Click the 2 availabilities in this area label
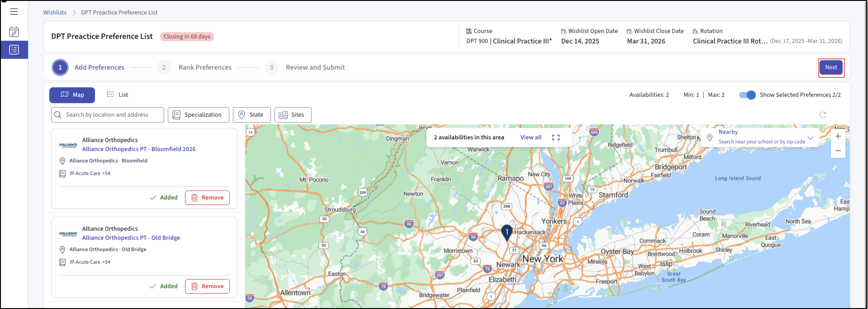 [x=469, y=138]
